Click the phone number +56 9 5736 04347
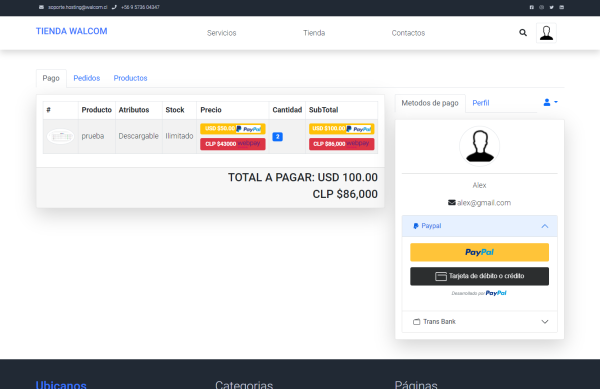 tap(140, 7)
